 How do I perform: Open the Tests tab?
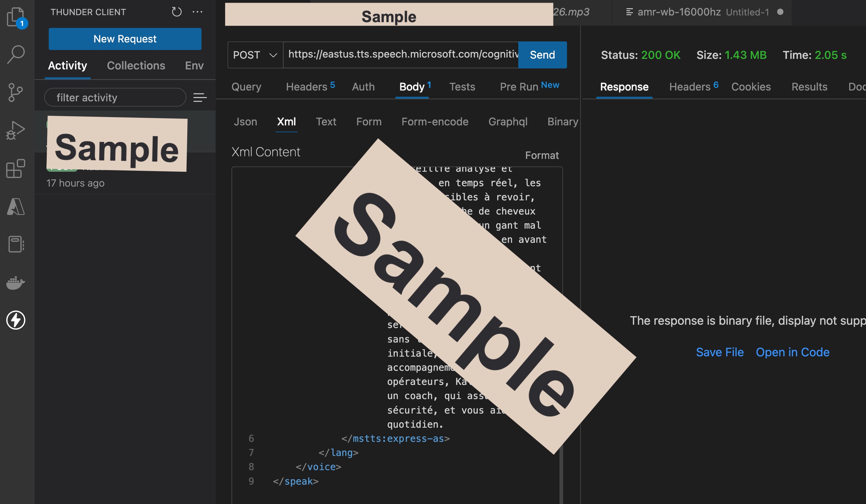tap(462, 87)
